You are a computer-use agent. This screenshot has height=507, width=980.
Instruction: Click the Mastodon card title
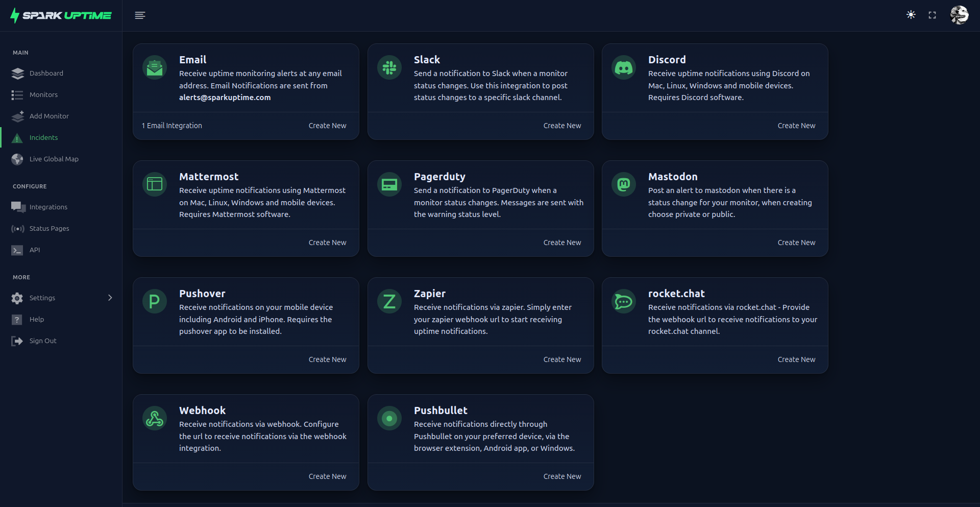[x=673, y=177]
